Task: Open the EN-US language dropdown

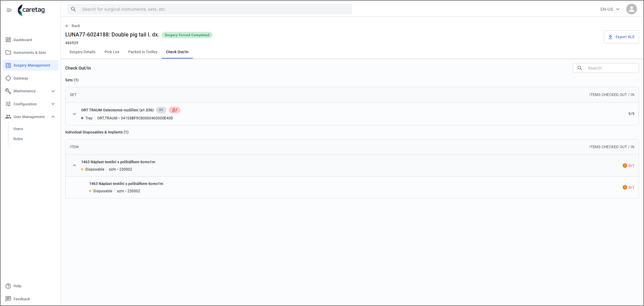Action: (610, 9)
